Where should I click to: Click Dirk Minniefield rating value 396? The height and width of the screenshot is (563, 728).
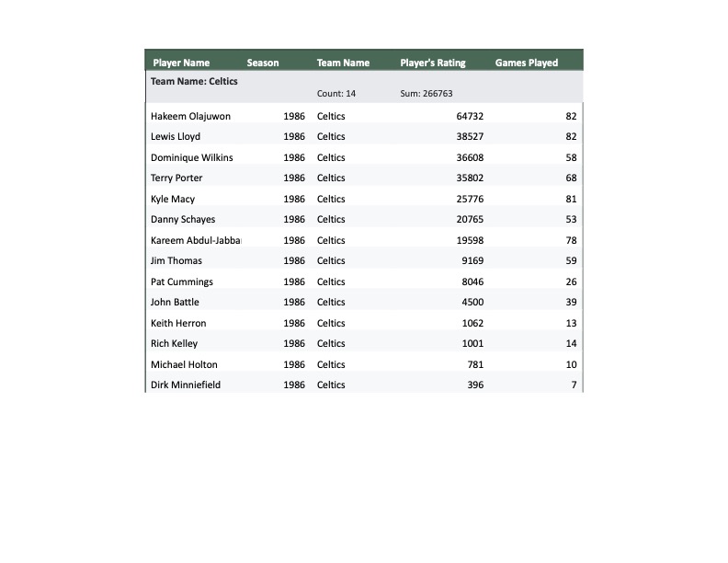tap(475, 385)
